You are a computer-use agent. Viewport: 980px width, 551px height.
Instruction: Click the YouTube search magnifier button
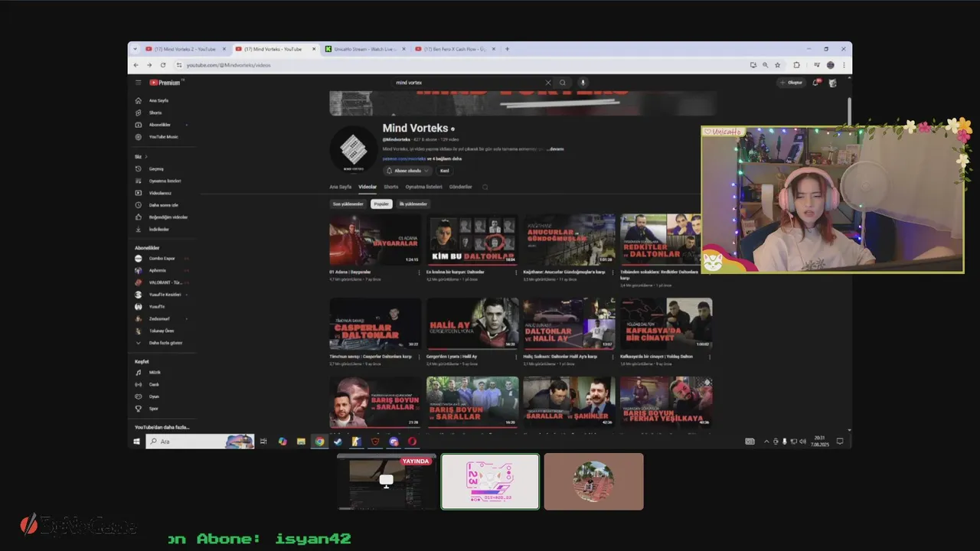(563, 83)
